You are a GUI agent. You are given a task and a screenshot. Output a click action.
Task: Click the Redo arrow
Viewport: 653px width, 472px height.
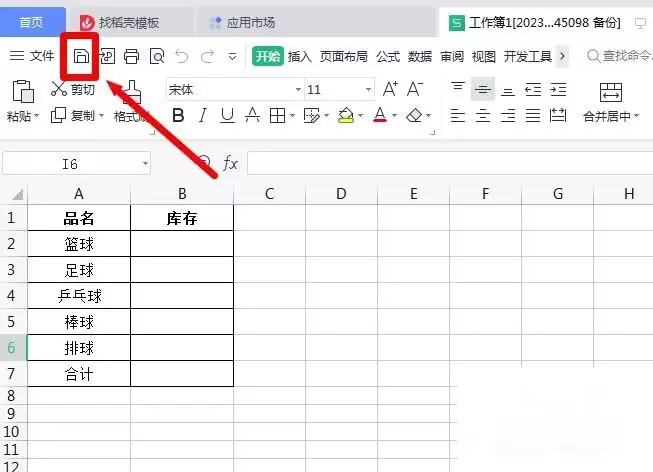click(207, 56)
